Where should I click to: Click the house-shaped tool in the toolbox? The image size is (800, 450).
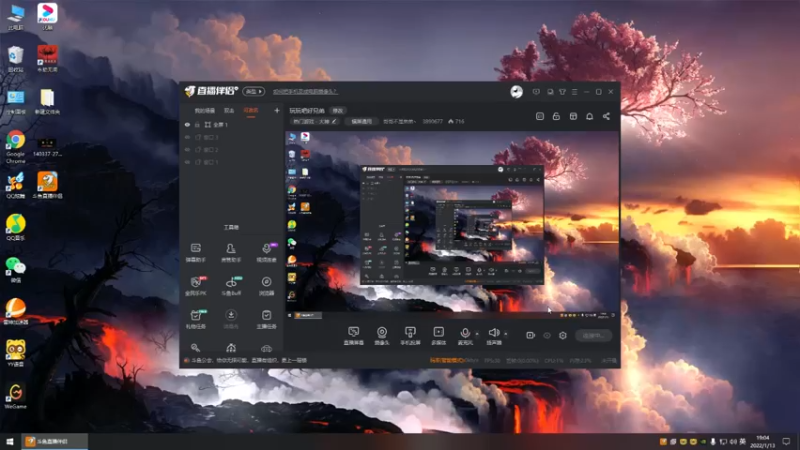[x=231, y=348]
